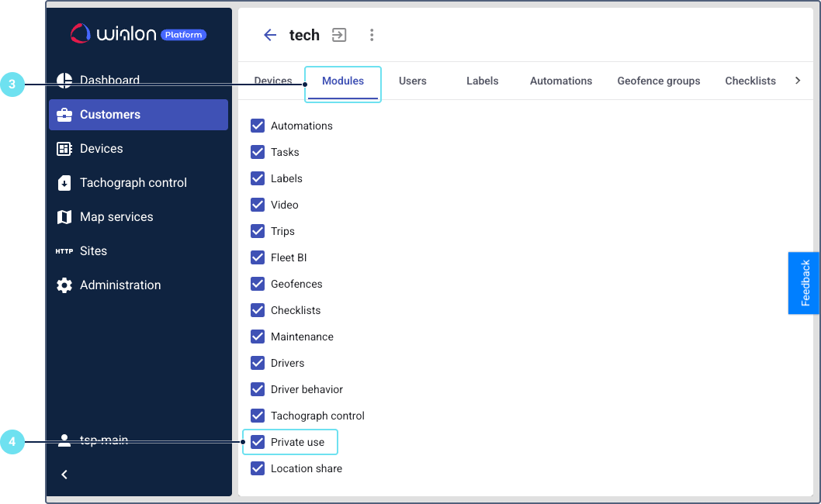Select the Automations tab

coord(560,81)
